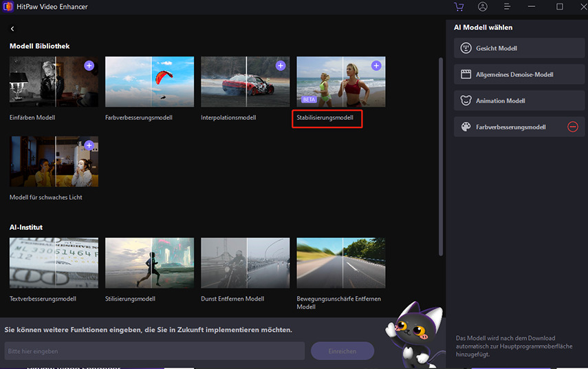Click the HitPaw app logo icon
This screenshot has width=588, height=369.
pos(8,7)
